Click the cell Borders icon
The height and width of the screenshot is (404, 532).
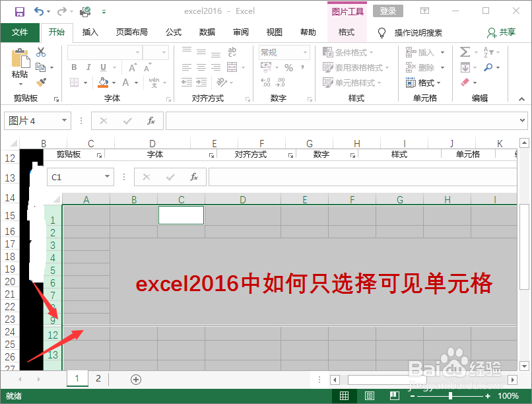coord(75,83)
